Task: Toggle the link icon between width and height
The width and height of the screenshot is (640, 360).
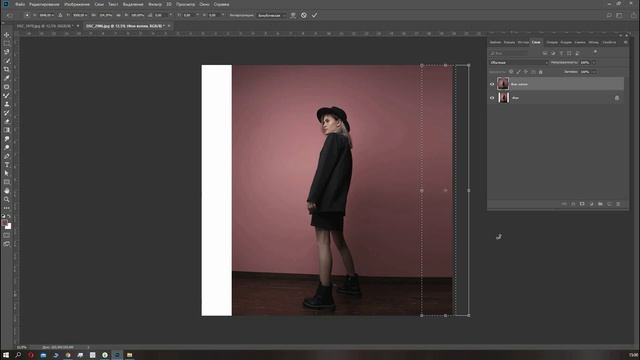Action: [x=118, y=15]
